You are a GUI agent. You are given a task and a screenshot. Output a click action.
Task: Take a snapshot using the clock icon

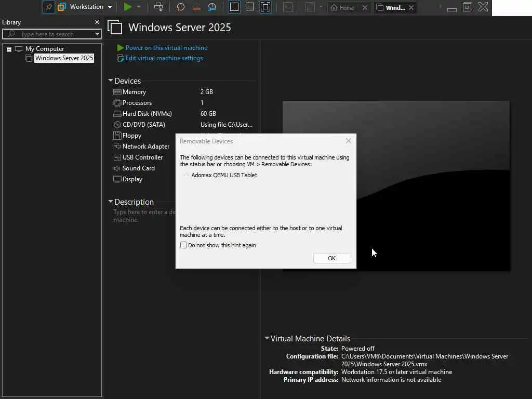pyautogui.click(x=180, y=7)
